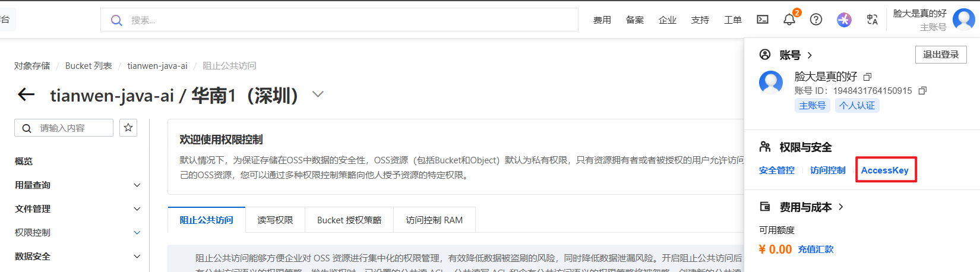Go to 对象存储 breadcrumb
980x272 pixels.
point(32,66)
